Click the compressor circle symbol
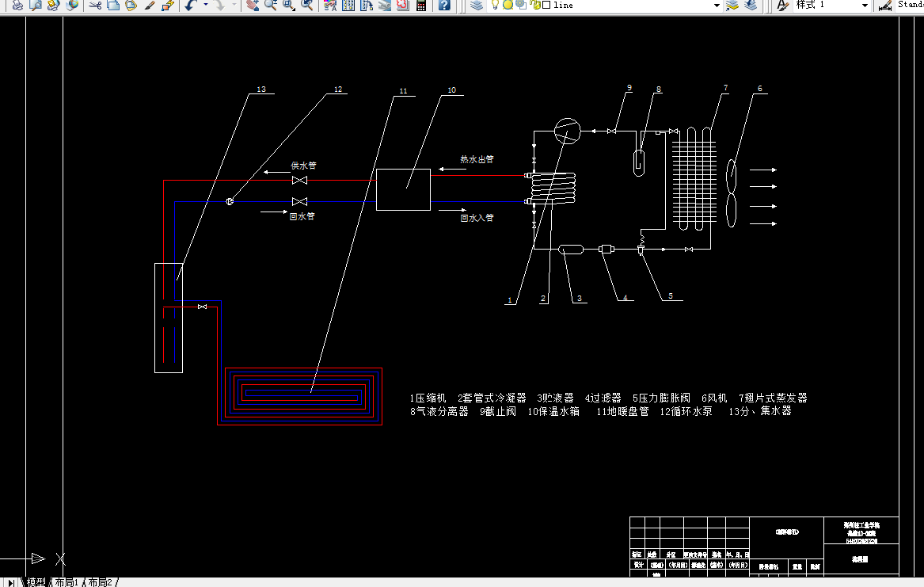Image resolution: width=924 pixels, height=587 pixels. tap(568, 131)
